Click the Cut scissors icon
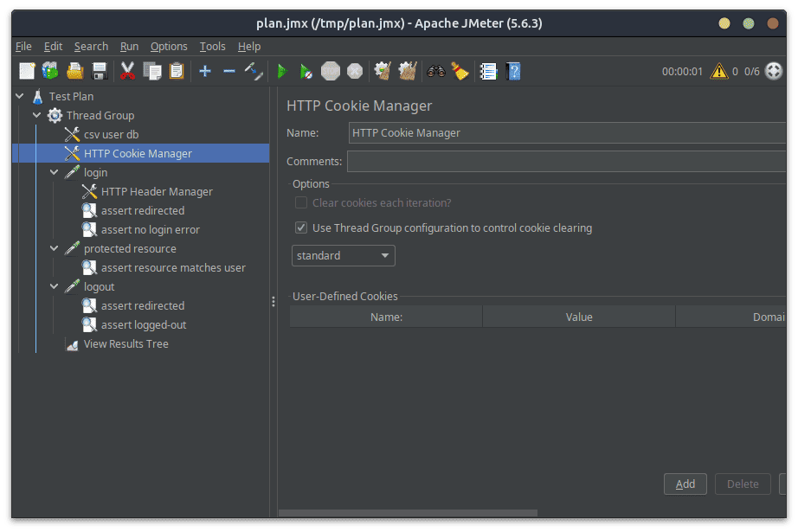The width and height of the screenshot is (798, 532). (127, 71)
